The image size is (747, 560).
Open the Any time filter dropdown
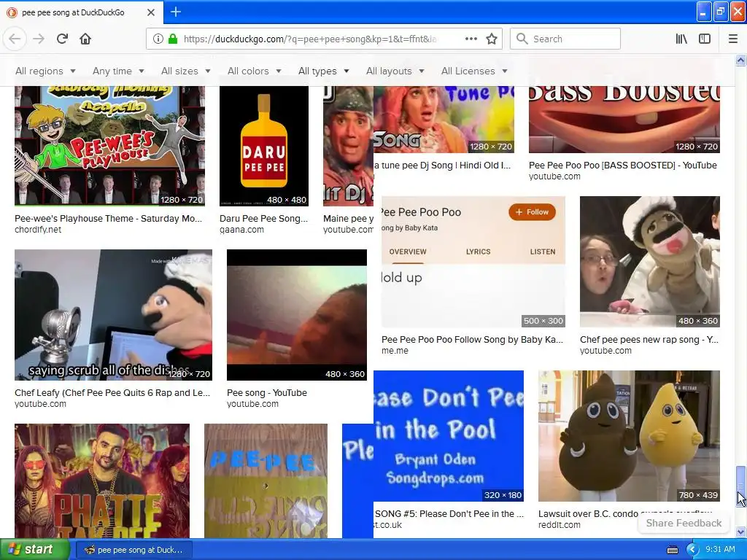118,71
